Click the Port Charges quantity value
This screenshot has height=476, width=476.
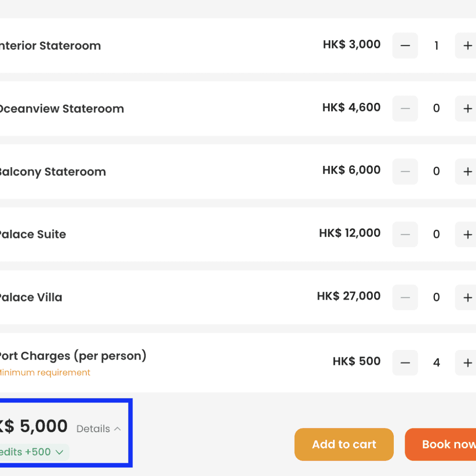436,363
